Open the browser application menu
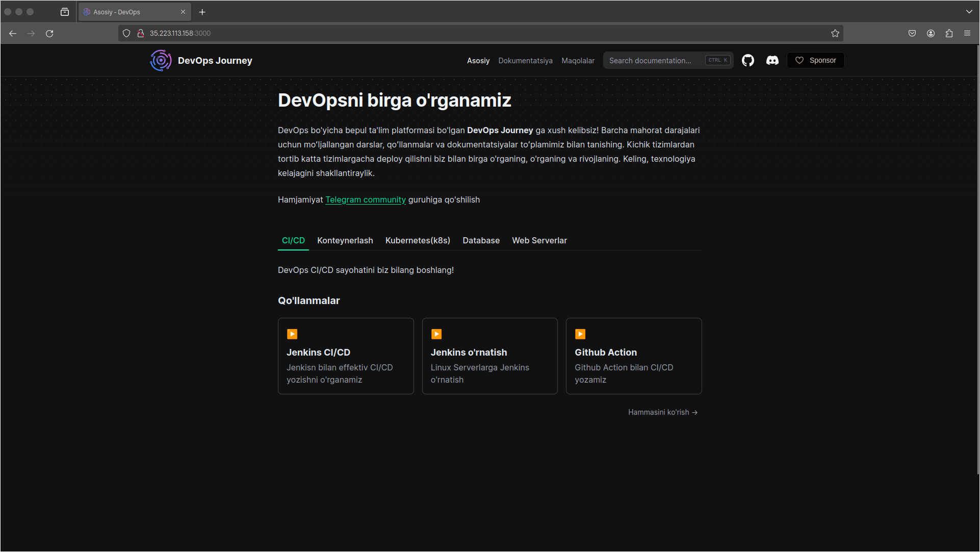This screenshot has width=980, height=552. tap(967, 33)
